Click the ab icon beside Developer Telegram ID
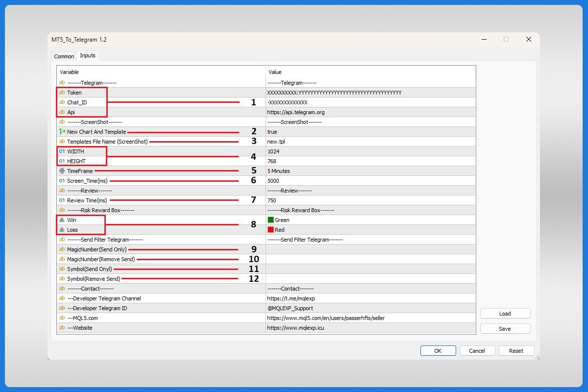Viewport: 588px width, 392px height. click(62, 308)
